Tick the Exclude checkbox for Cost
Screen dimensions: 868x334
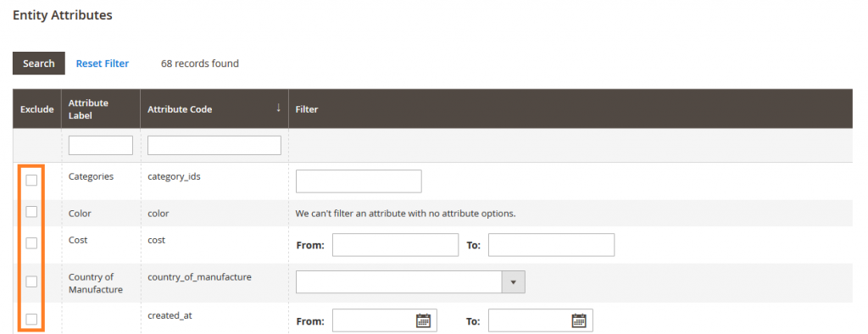click(x=31, y=243)
